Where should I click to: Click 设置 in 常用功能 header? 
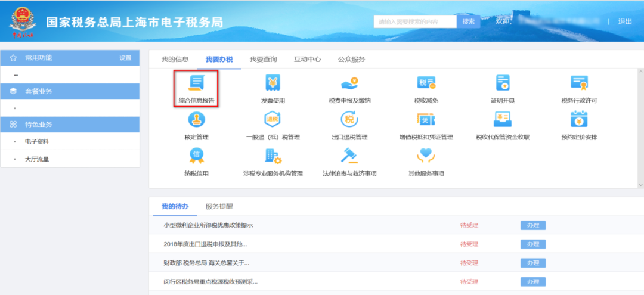point(125,58)
